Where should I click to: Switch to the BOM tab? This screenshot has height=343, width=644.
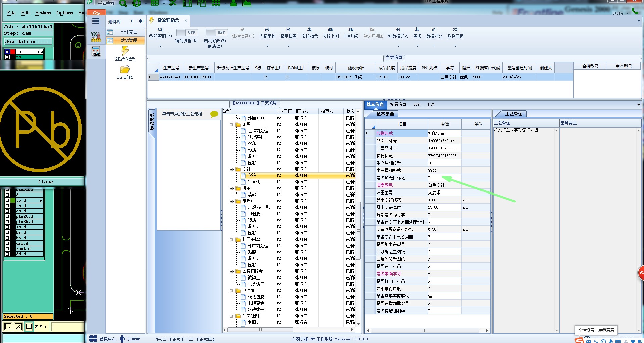pos(416,104)
